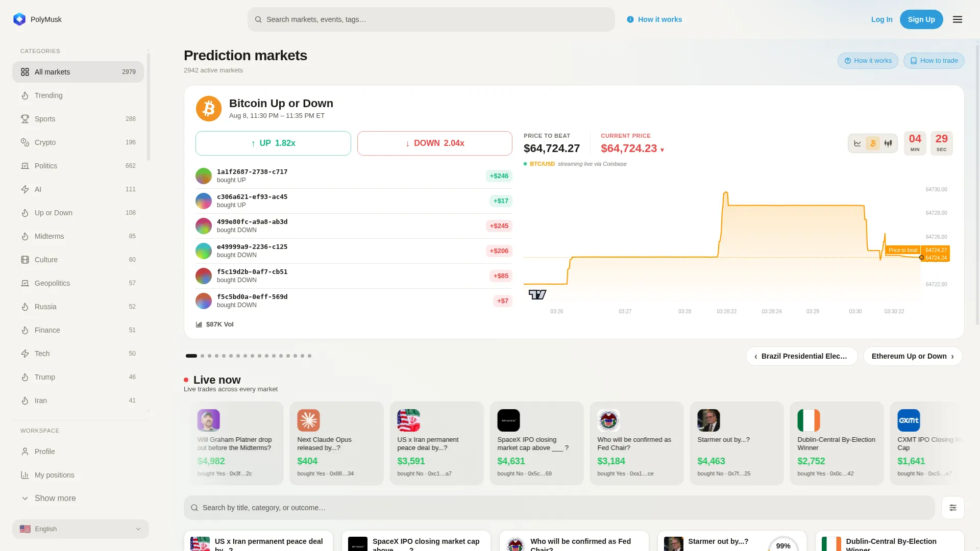Click the Trending flame icon

25,95
